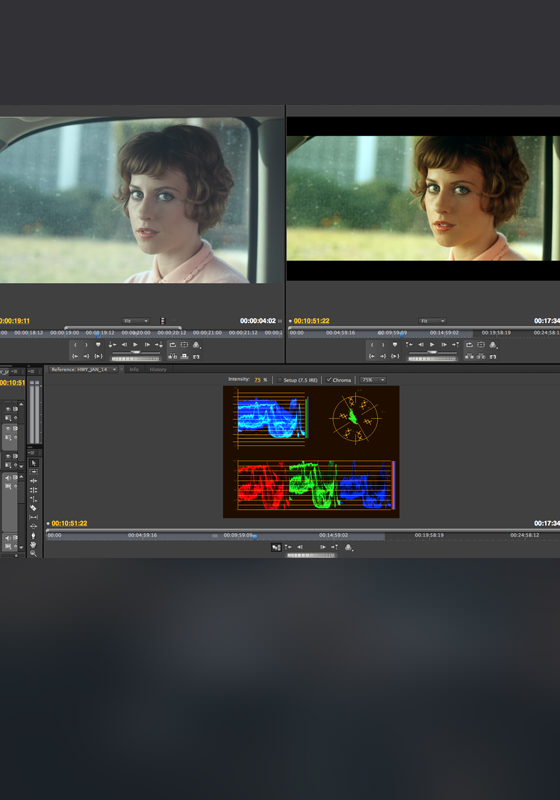Open Reference HWY_JAN_14 sequence dropdown
Screen dimensions: 560x800
(114, 369)
